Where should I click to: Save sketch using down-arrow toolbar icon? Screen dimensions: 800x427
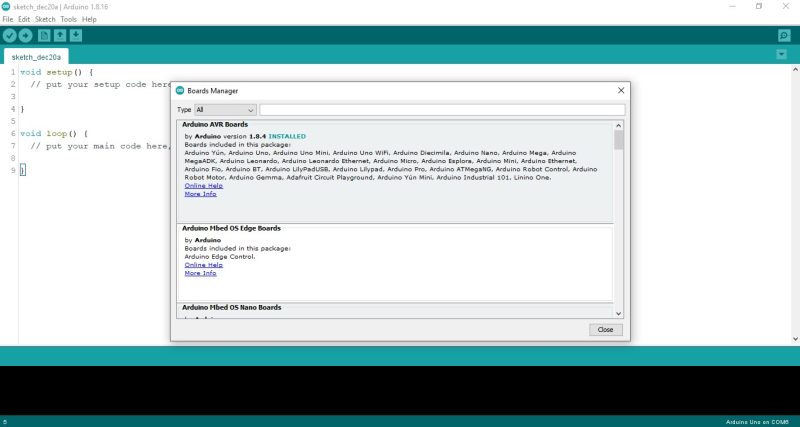[x=76, y=35]
